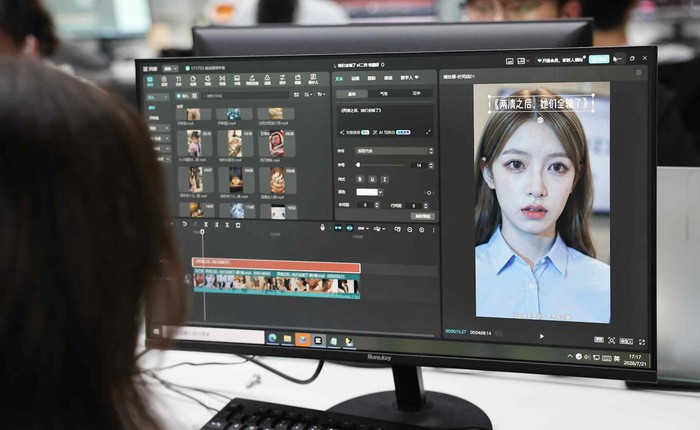Viewport: 700px width, 430px height.
Task: Open the layout dropdown in title bar
Action: point(522,61)
